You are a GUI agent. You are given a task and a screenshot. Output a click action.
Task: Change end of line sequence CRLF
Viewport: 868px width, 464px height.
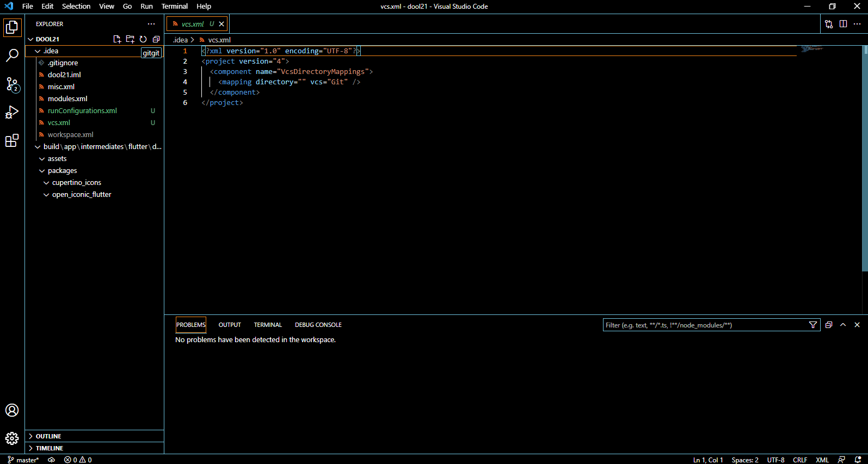[800, 460]
